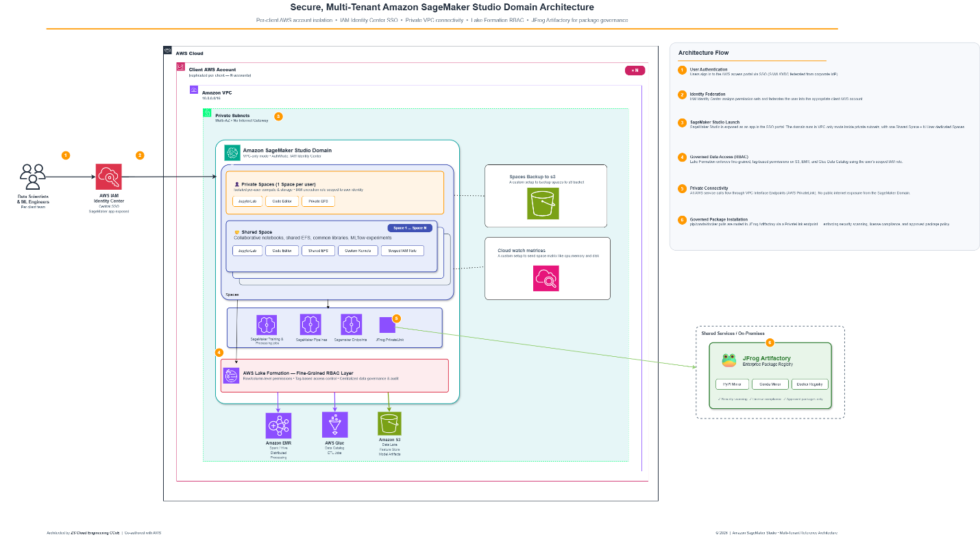Click the JFrog PrivateLink label
The width and height of the screenshot is (980, 537).
coord(390,339)
